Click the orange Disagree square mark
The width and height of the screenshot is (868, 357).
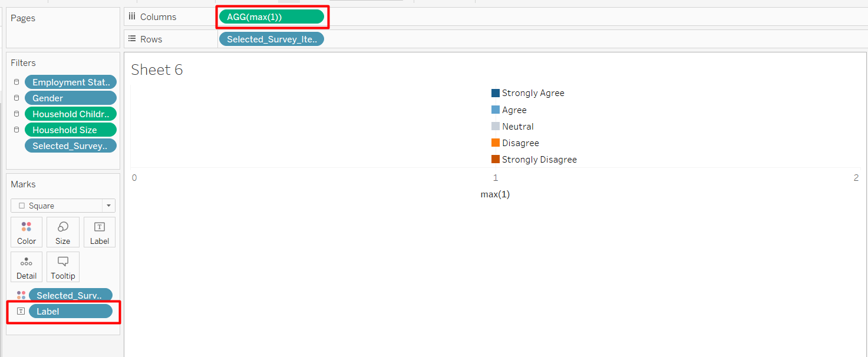pyautogui.click(x=496, y=143)
